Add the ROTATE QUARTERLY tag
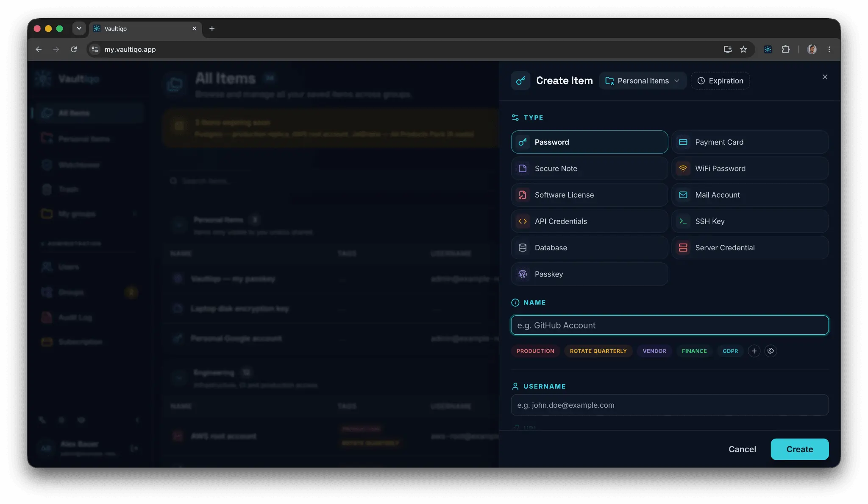 coord(598,351)
